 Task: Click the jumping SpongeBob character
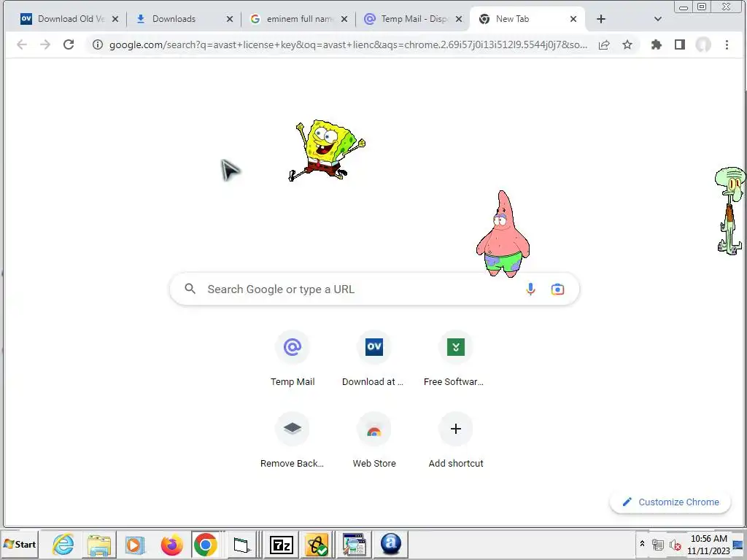[x=328, y=150]
